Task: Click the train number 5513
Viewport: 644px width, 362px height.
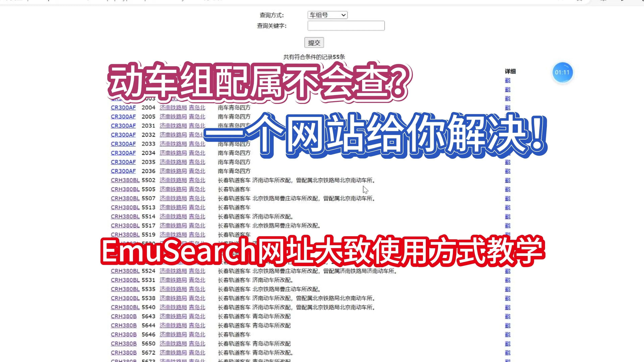Action: (x=148, y=207)
